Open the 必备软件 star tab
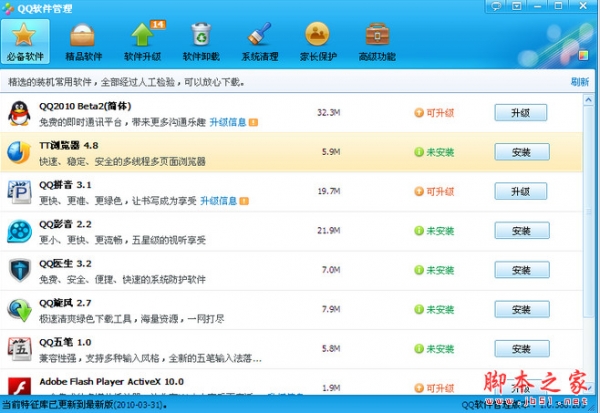This screenshot has width=600, height=413. (x=25, y=41)
